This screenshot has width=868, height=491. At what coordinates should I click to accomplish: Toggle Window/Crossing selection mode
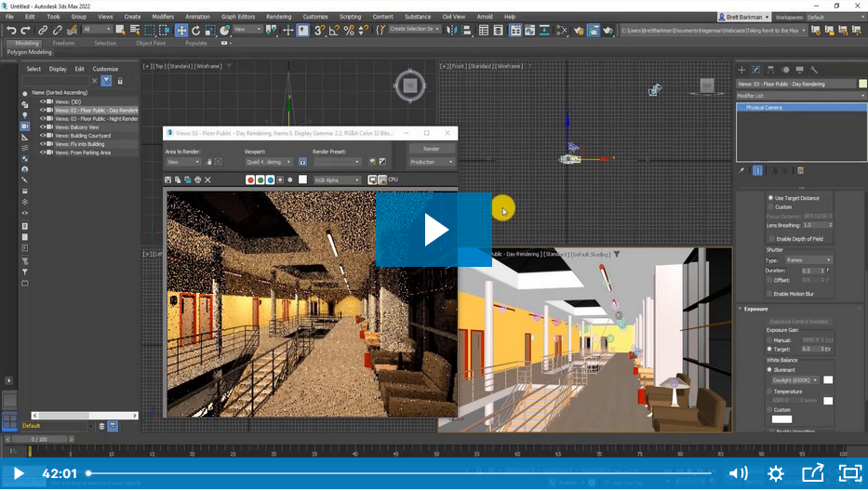click(x=165, y=31)
